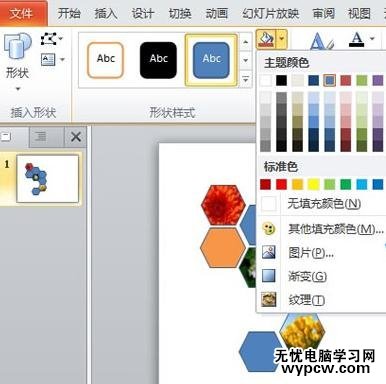Select the orange hexagon on the slide
The image size is (386, 384).
223,247
